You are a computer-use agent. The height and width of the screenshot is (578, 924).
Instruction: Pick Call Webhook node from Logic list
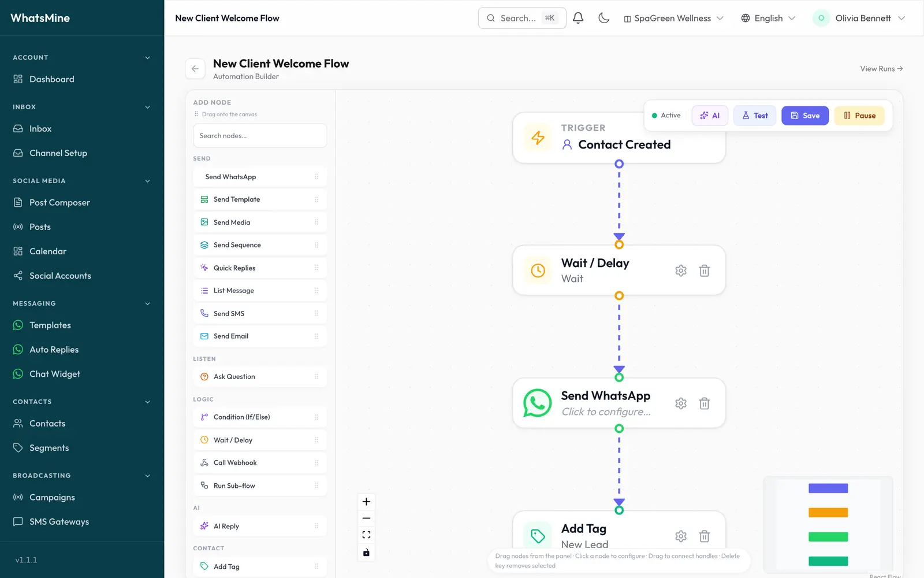click(260, 463)
